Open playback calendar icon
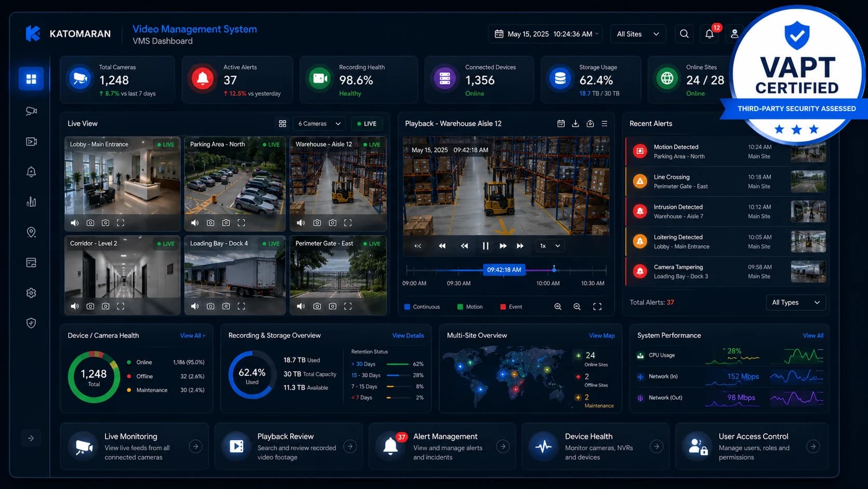The width and height of the screenshot is (868, 489). [561, 124]
